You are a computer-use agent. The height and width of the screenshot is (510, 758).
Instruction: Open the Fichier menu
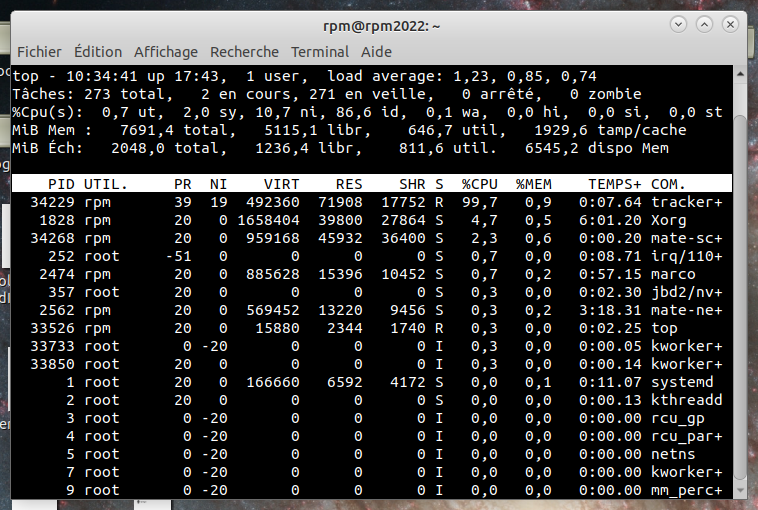click(39, 52)
